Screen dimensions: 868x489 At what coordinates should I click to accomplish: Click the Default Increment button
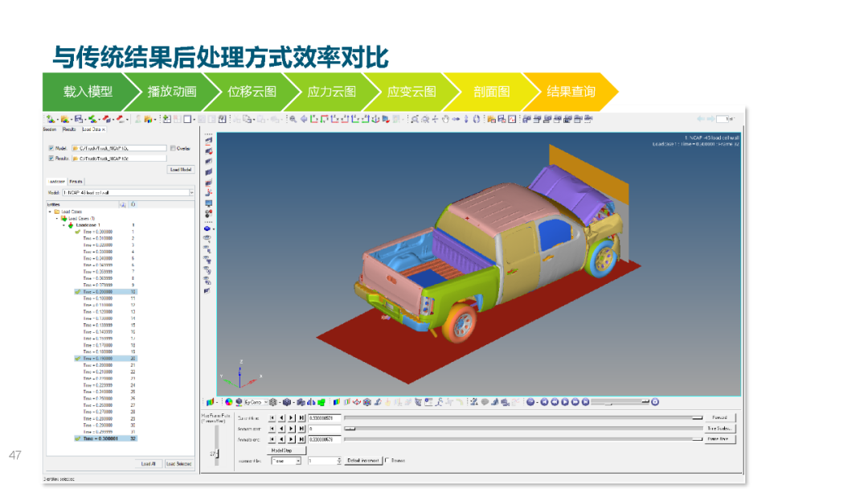pyautogui.click(x=363, y=461)
